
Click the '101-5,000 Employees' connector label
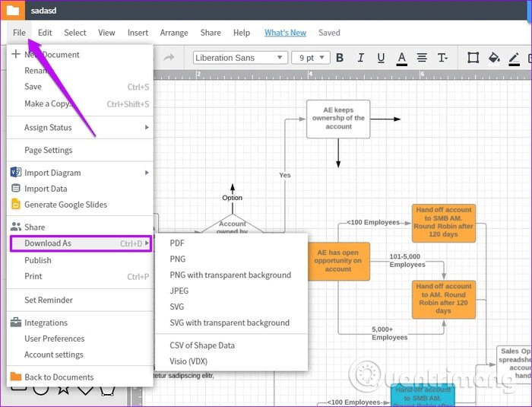(407, 261)
